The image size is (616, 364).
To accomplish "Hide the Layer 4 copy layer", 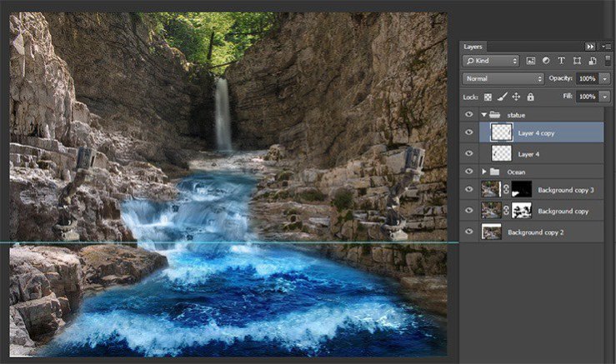I will 468,132.
